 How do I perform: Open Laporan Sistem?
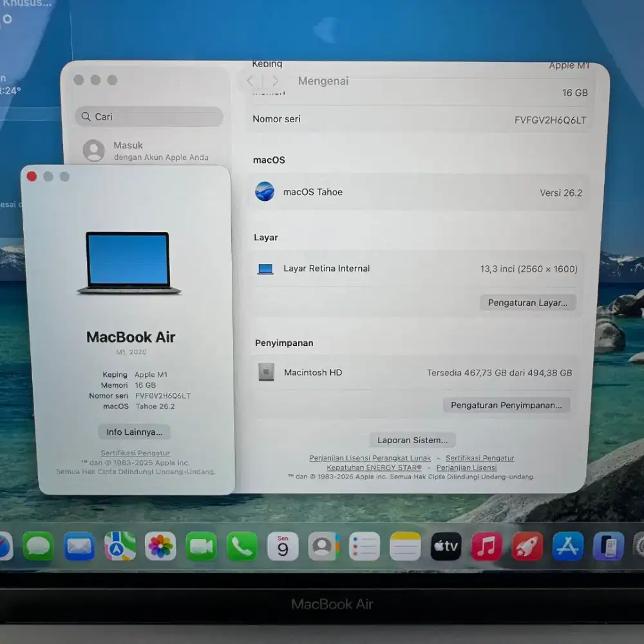(413, 439)
